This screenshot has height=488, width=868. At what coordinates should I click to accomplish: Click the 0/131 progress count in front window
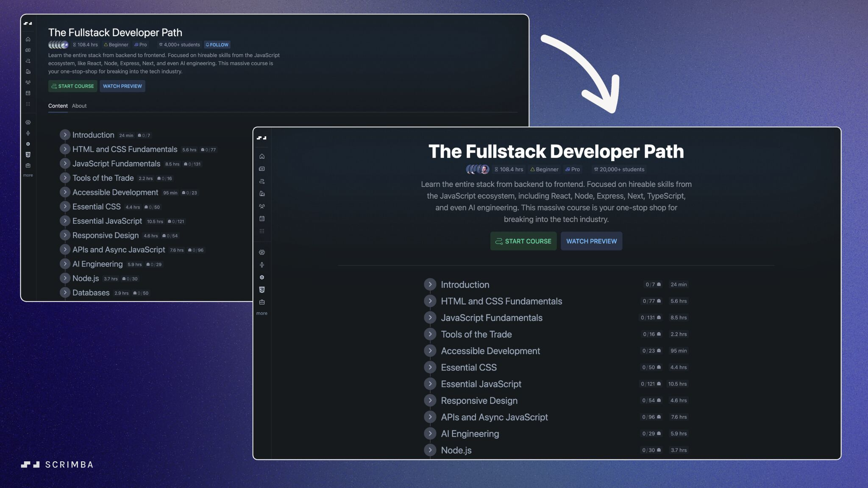[x=651, y=318]
